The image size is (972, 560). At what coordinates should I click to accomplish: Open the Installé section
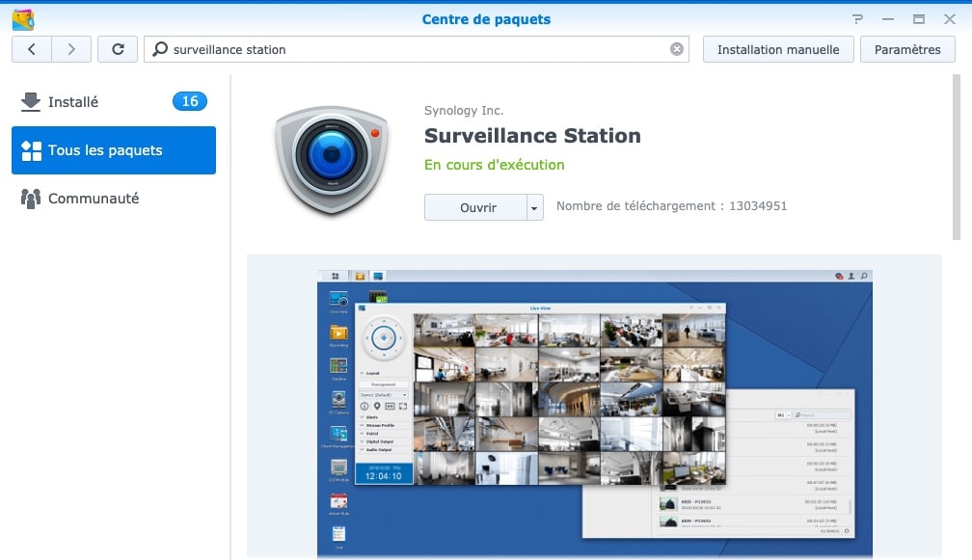click(x=114, y=101)
